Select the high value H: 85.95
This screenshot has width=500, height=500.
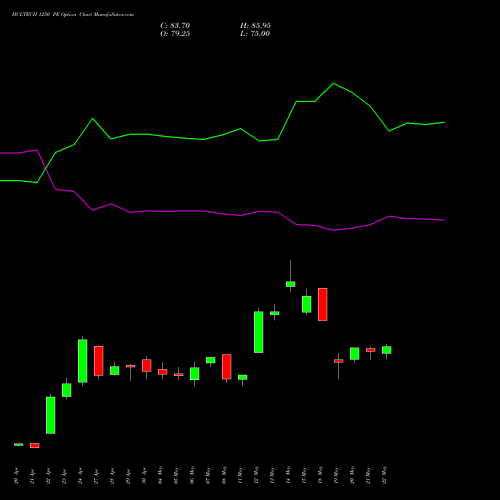click(255, 26)
